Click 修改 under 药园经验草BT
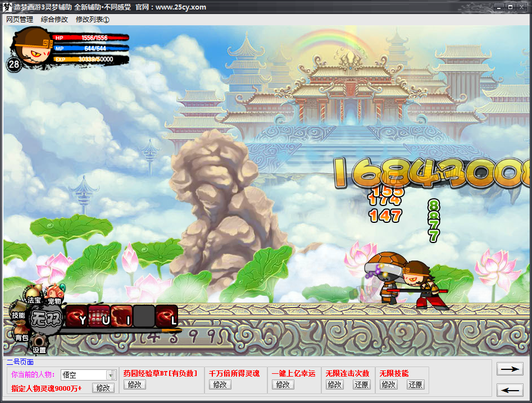 click(135, 384)
